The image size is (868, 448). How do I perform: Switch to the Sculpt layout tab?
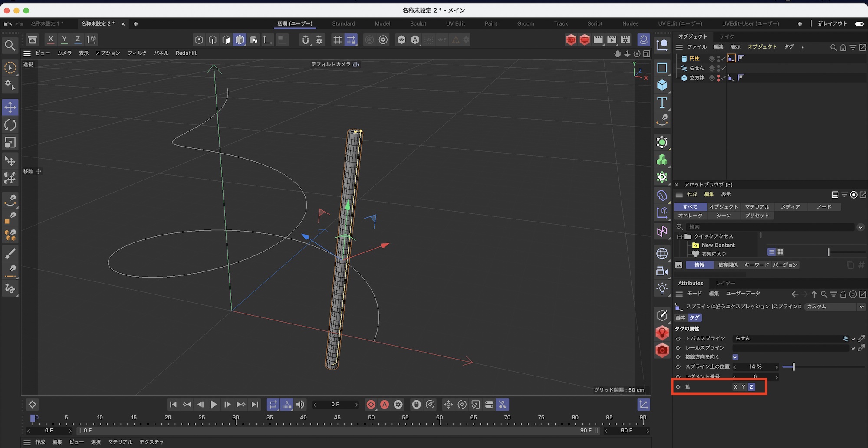(x=418, y=24)
